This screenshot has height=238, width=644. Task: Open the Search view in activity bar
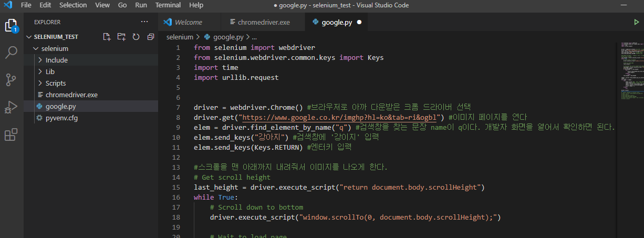(11, 52)
